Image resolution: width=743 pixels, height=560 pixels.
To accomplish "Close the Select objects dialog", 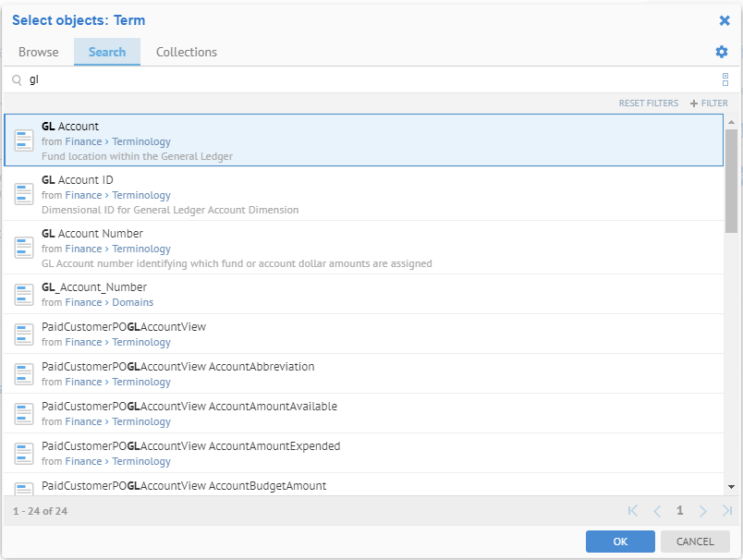I will 725,20.
